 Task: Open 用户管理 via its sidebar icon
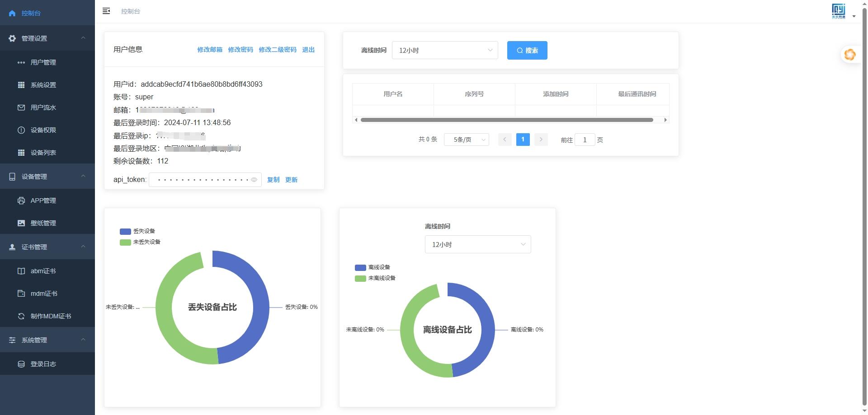(21, 62)
